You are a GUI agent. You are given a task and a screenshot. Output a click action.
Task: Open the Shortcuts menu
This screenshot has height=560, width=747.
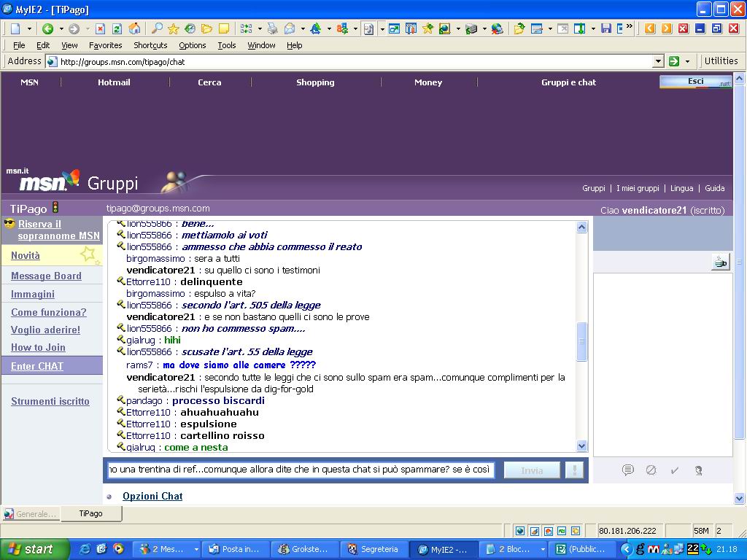150,45
